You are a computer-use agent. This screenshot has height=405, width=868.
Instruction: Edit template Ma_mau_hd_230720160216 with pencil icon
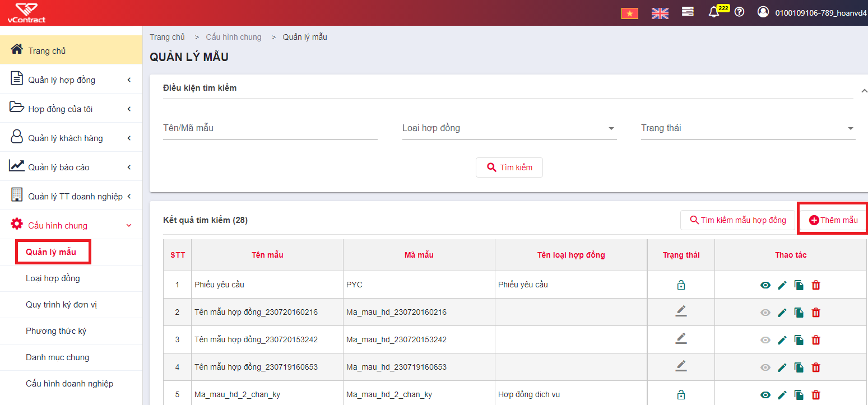782,313
